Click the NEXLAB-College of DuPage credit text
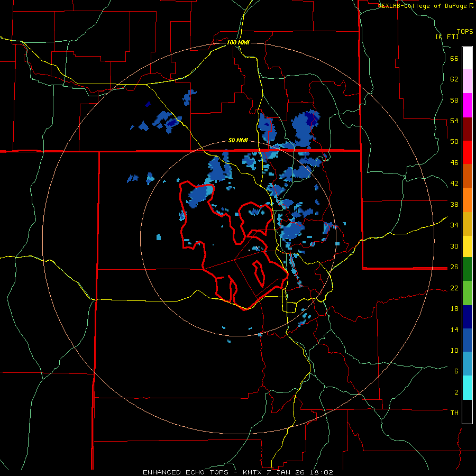The width and height of the screenshot is (476, 476). 422,6
